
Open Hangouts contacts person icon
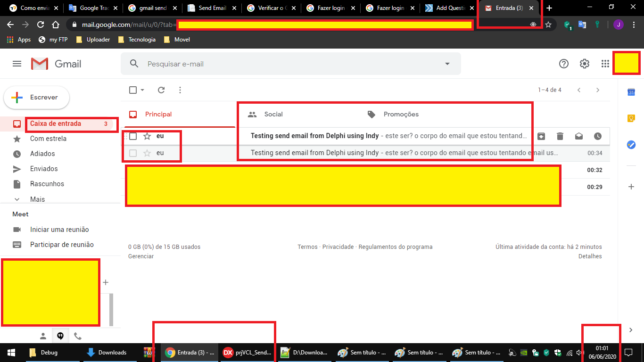point(43,336)
